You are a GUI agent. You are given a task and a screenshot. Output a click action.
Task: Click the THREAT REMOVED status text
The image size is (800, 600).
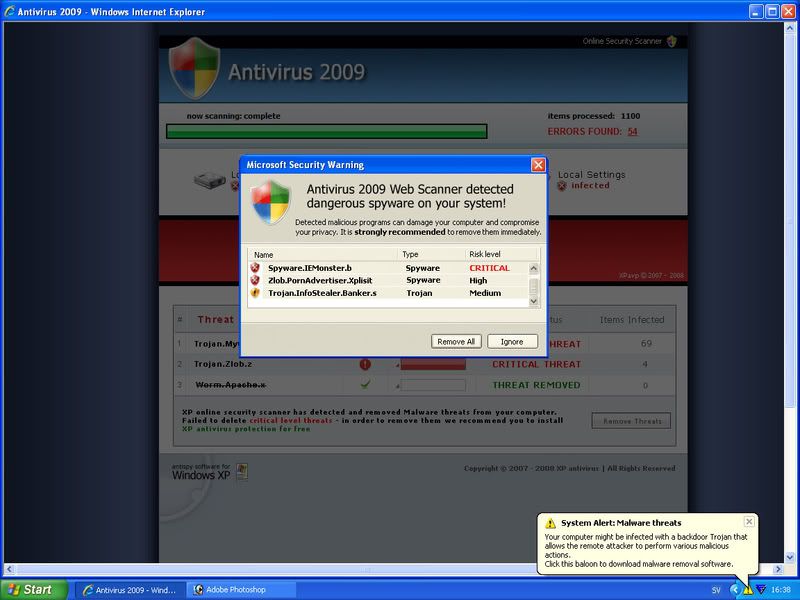point(536,385)
